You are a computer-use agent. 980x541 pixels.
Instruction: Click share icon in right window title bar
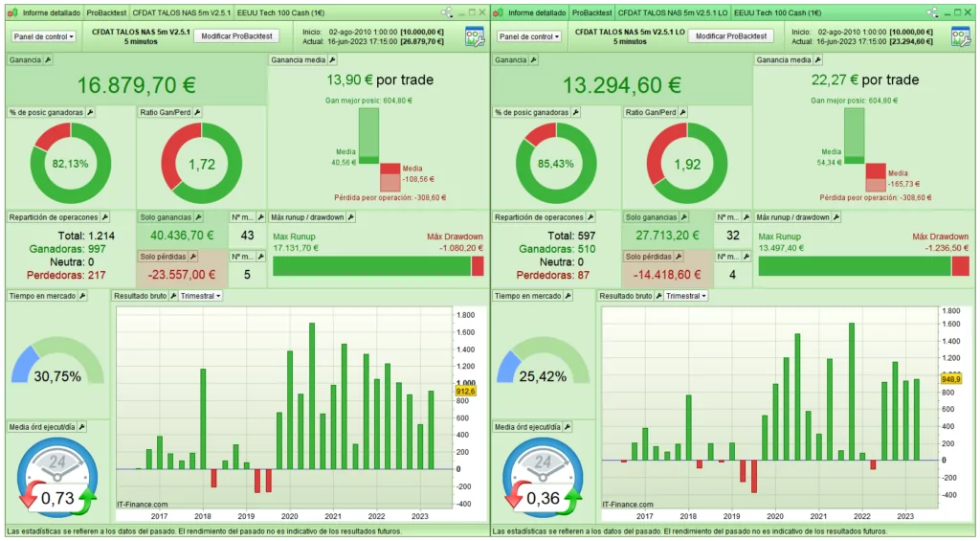pos(932,12)
